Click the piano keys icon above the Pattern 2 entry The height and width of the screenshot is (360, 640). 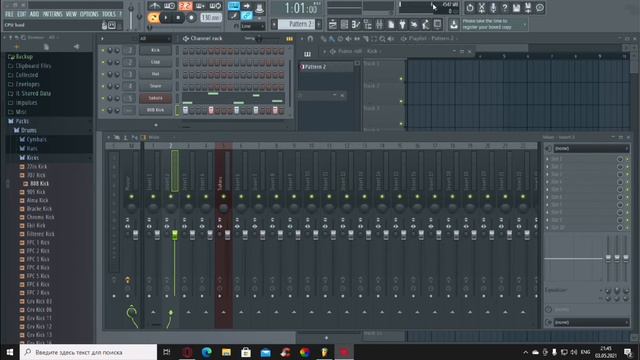307,53
